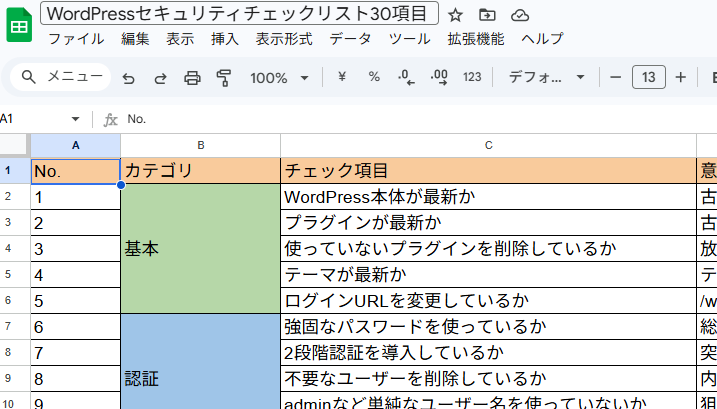Viewport: 717px width, 409px height.
Task: Select cell 不要なユーザーを削除しているか
Action: pyautogui.click(x=488, y=378)
